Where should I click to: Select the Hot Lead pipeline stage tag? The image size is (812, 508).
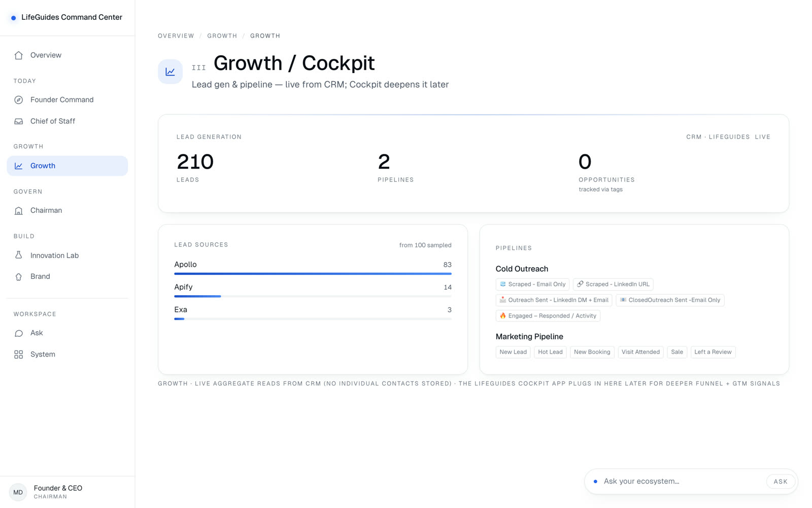[x=550, y=352]
